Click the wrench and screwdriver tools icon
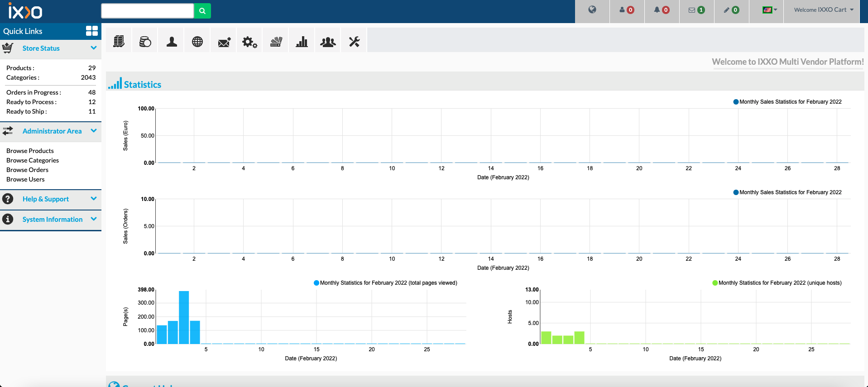The image size is (868, 387). pos(354,42)
